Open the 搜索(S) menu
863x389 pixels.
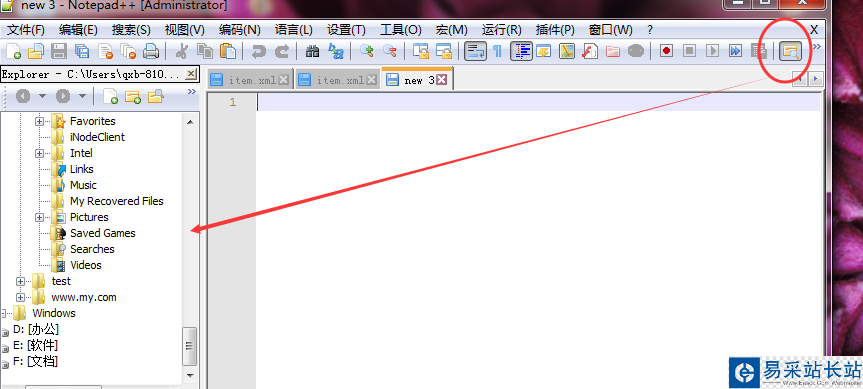point(131,30)
